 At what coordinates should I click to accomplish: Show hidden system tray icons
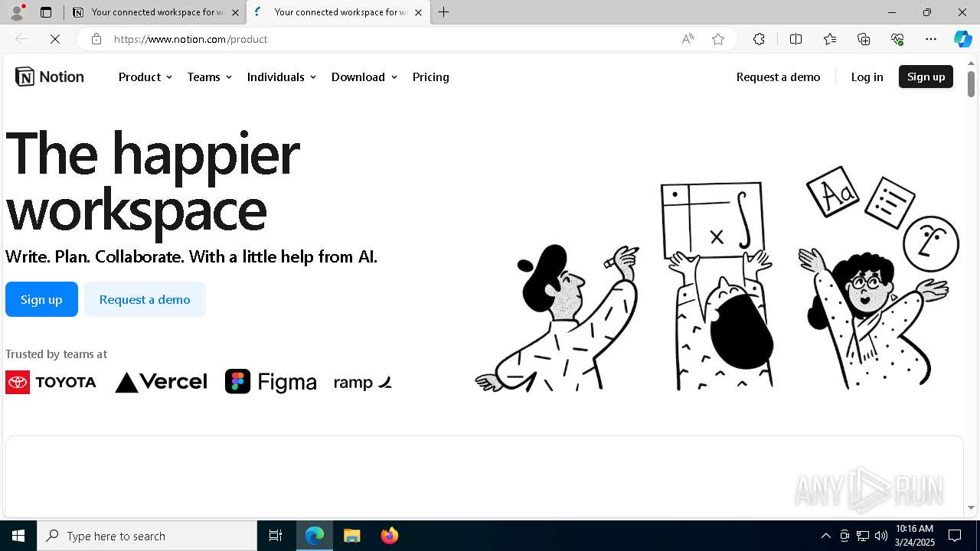[825, 536]
